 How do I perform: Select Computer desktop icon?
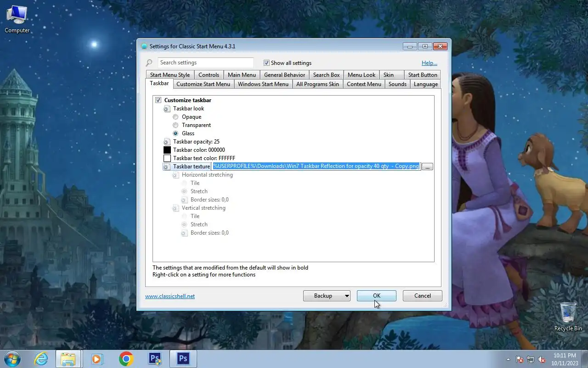coord(17,19)
